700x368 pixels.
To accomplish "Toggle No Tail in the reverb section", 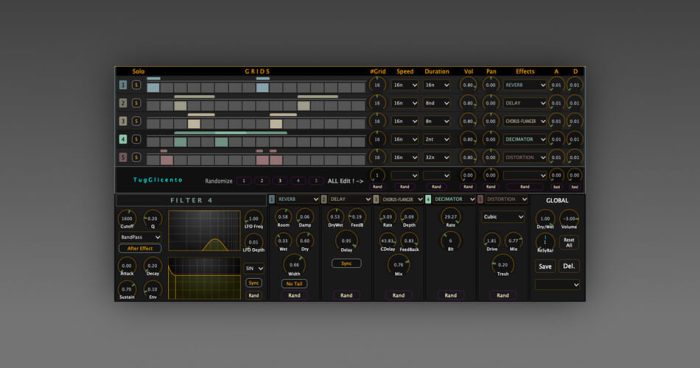I will tap(294, 284).
